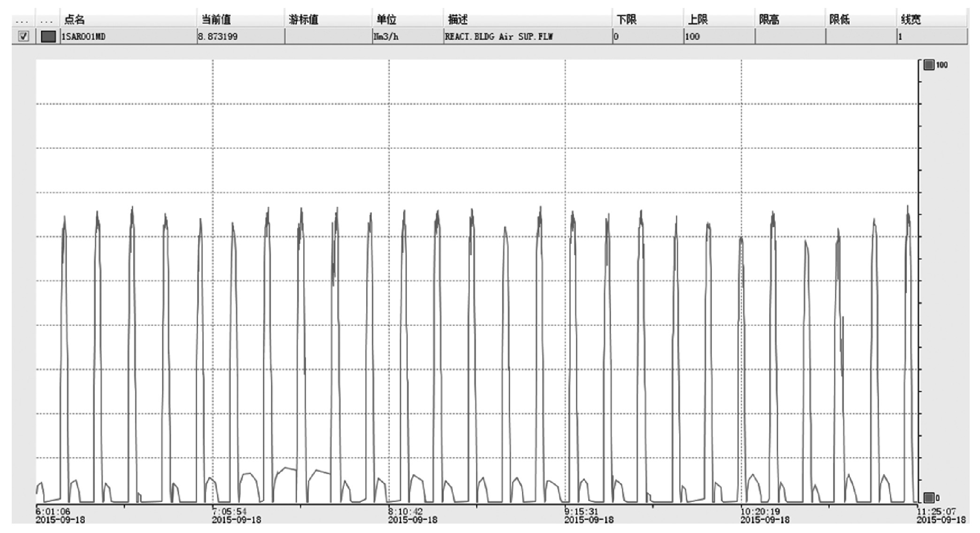
Task: Click the 9:15:31 time axis label
Action: click(582, 511)
